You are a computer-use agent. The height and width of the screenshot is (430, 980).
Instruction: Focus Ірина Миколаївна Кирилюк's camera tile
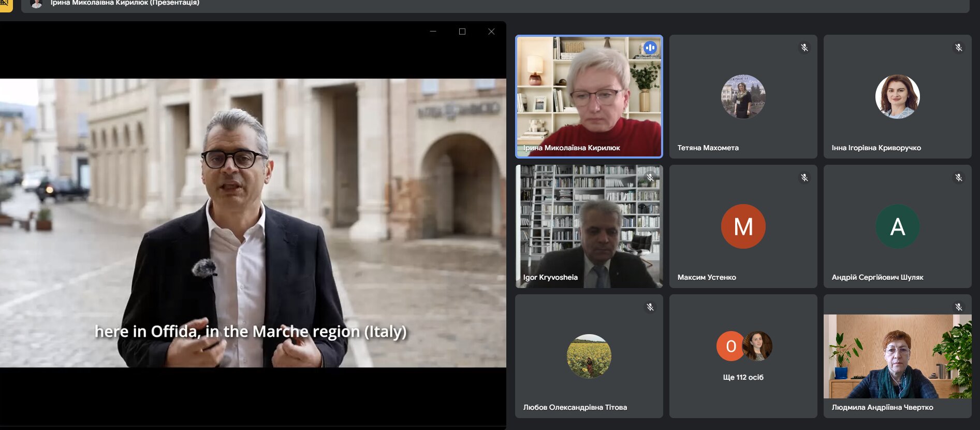click(589, 97)
